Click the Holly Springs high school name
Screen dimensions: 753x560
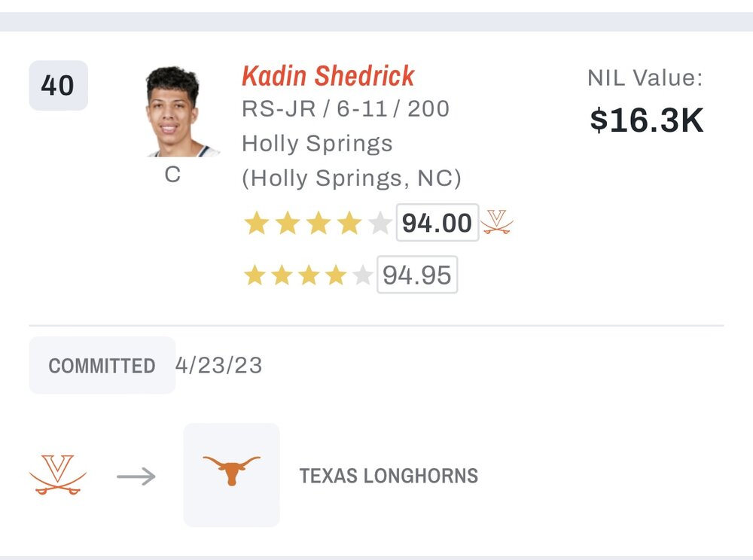[317, 143]
